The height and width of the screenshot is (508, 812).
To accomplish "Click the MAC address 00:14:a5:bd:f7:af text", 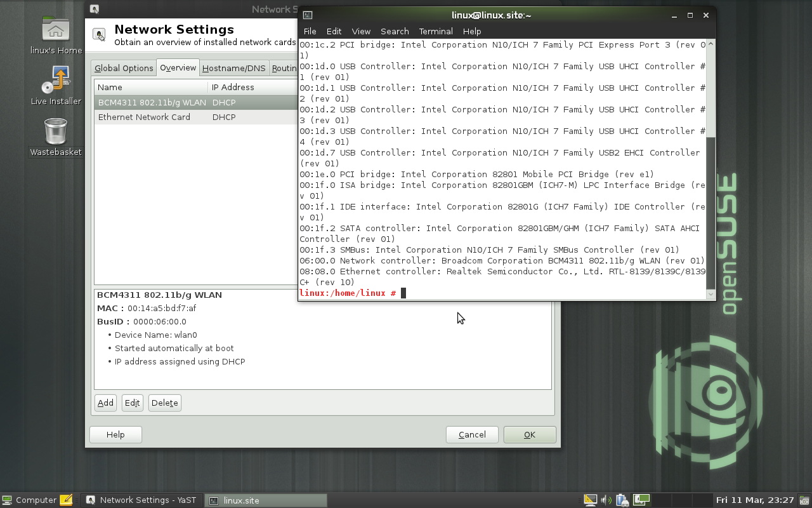I will point(162,309).
